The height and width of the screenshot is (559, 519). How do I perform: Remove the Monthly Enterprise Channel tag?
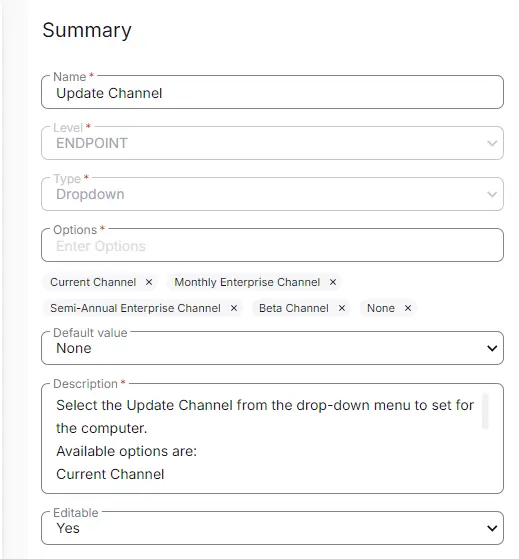[333, 282]
